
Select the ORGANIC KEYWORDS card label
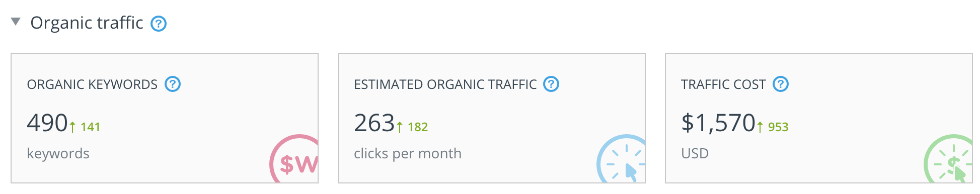(x=92, y=84)
